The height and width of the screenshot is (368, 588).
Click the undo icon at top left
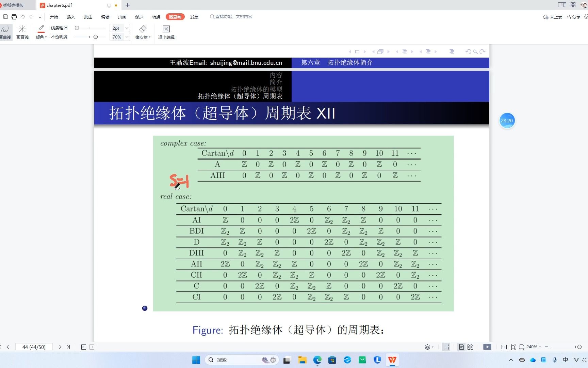pos(22,16)
